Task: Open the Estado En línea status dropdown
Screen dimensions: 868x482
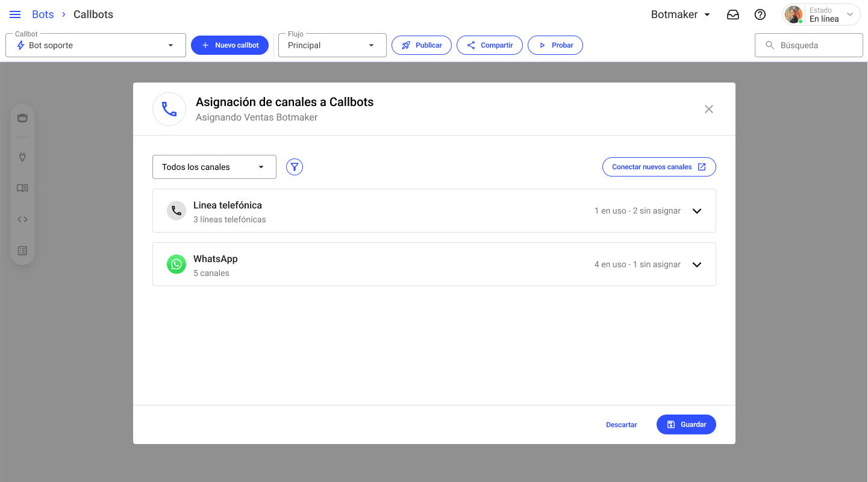Action: [822, 14]
